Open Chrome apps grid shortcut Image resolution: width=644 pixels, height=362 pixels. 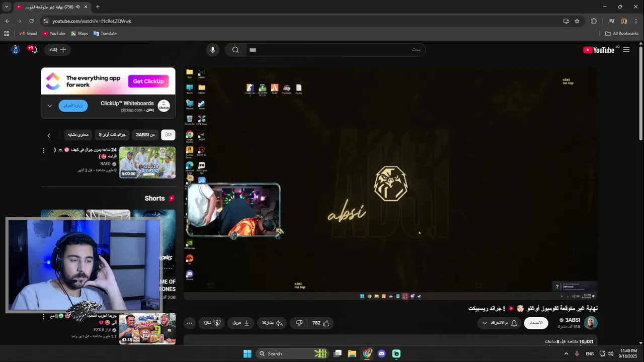7,33
